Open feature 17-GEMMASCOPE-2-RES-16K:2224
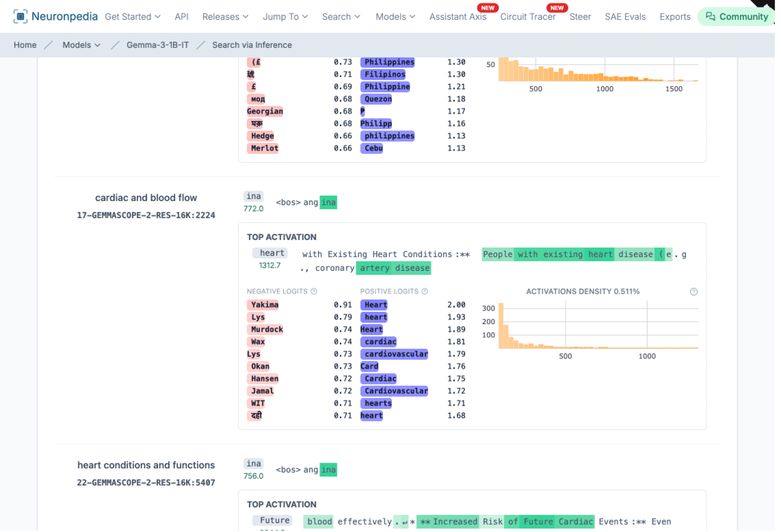This screenshot has height=532, width=781. [146, 215]
